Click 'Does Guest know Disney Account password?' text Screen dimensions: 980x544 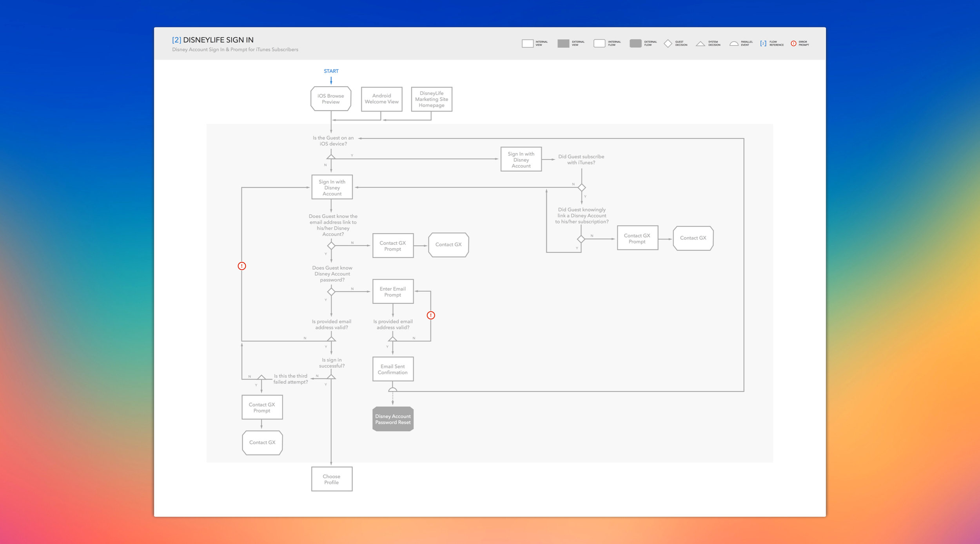click(x=332, y=274)
